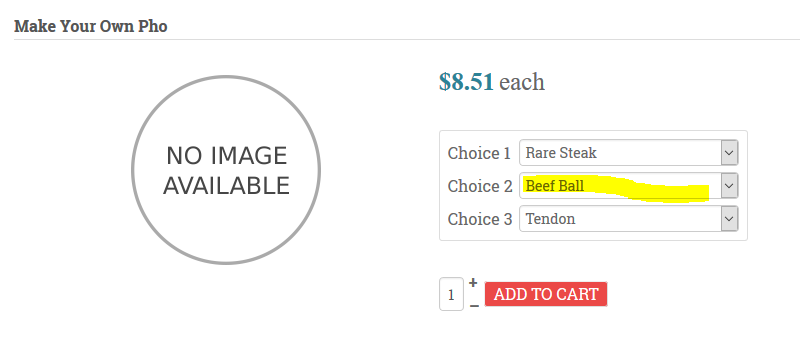Click the Choice 3 dropdown arrow
800x363 pixels.
(x=729, y=219)
